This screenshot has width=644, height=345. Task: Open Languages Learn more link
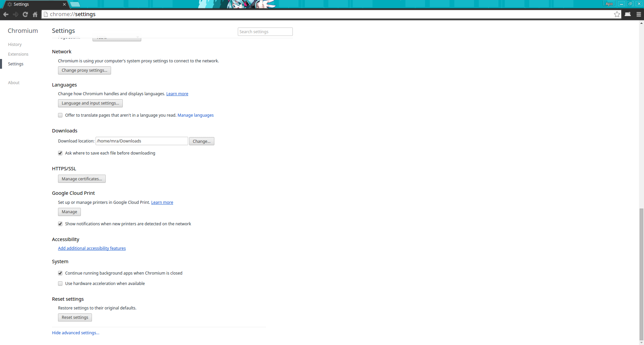177,94
